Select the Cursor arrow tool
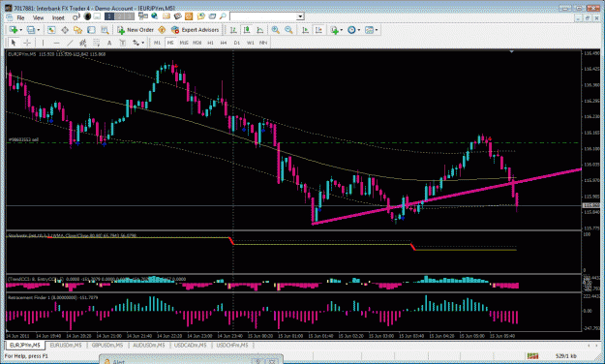This screenshot has width=605, height=364. click(14, 43)
